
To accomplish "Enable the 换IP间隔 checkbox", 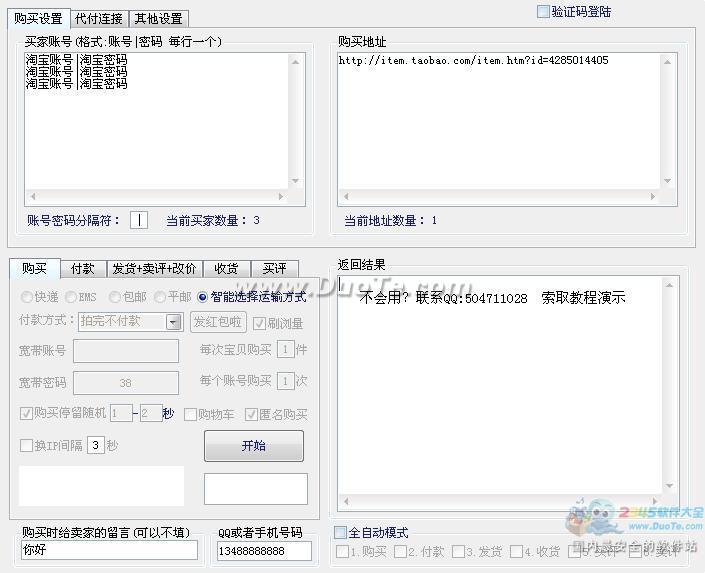I will [x=27, y=446].
